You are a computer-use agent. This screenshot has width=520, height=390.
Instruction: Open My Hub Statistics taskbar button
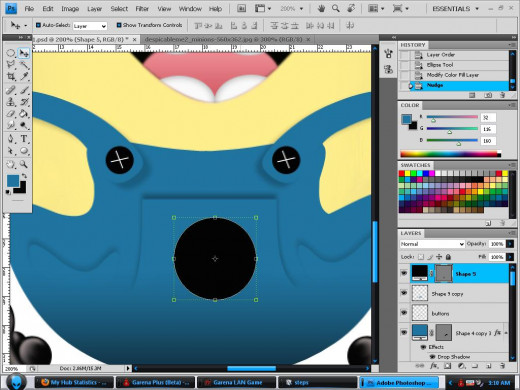74,382
